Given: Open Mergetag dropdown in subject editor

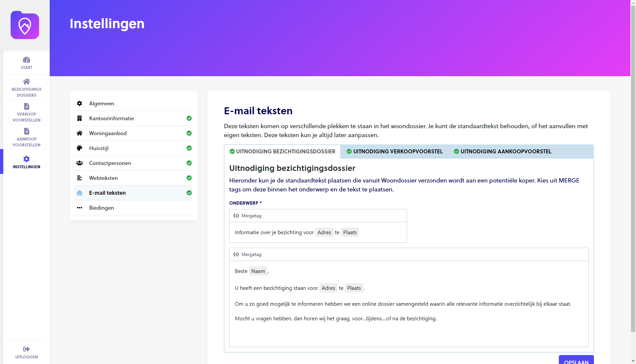Looking at the screenshot, I should click(247, 216).
